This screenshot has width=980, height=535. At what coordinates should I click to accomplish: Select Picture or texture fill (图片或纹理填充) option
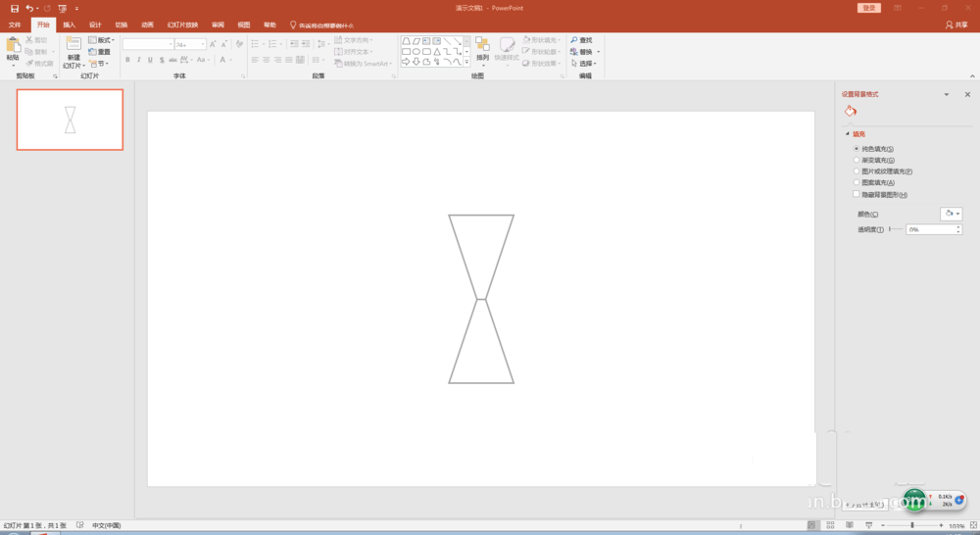pos(857,171)
